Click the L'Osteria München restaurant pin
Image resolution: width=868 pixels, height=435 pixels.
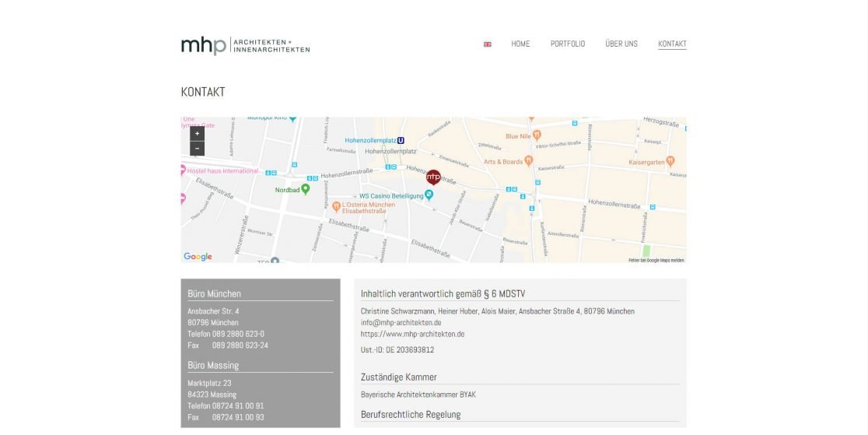pos(336,205)
